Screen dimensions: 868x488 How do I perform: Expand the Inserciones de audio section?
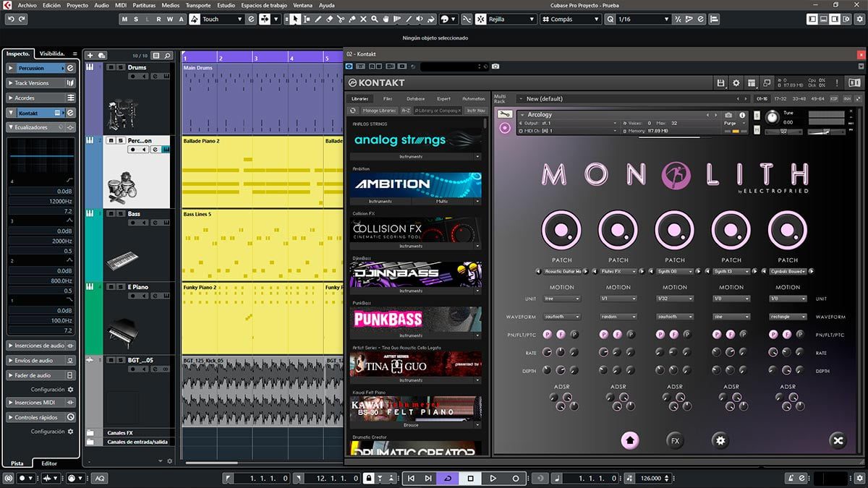(41, 346)
